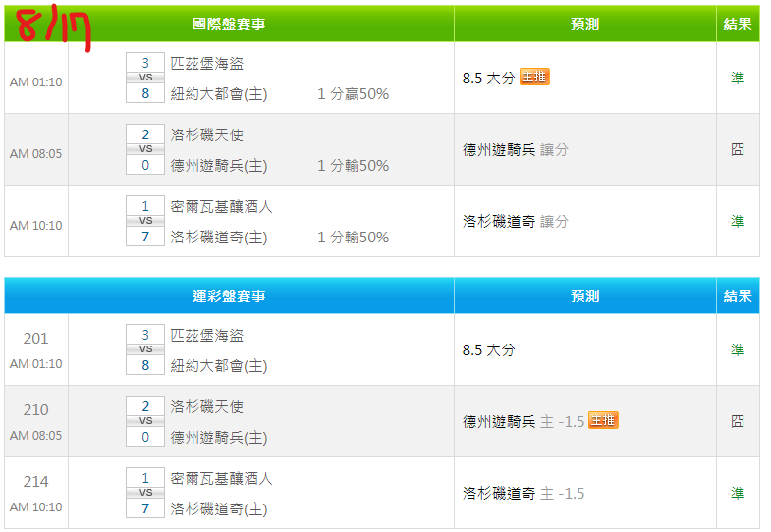Select 紐約大都會(主) in game 201
This screenshot has height=532, width=771.
[219, 366]
